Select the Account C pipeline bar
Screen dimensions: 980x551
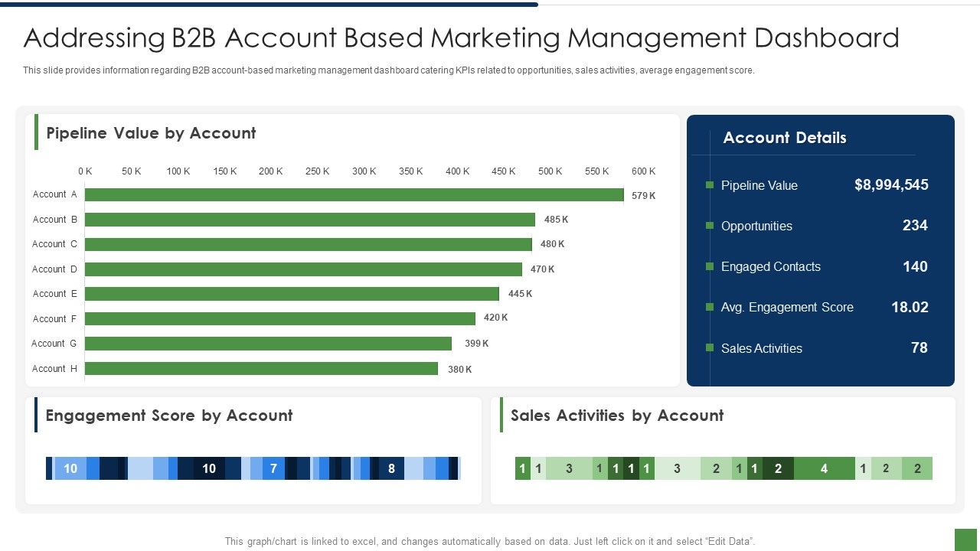pos(309,244)
